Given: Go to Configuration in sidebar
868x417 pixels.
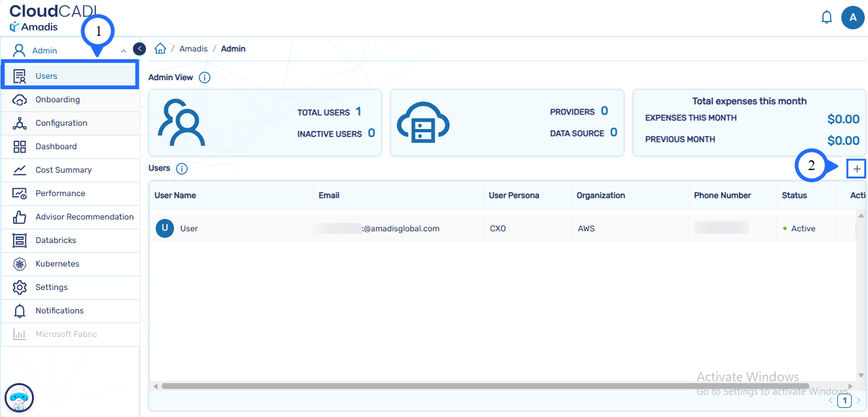Looking at the screenshot, I should coord(61,123).
